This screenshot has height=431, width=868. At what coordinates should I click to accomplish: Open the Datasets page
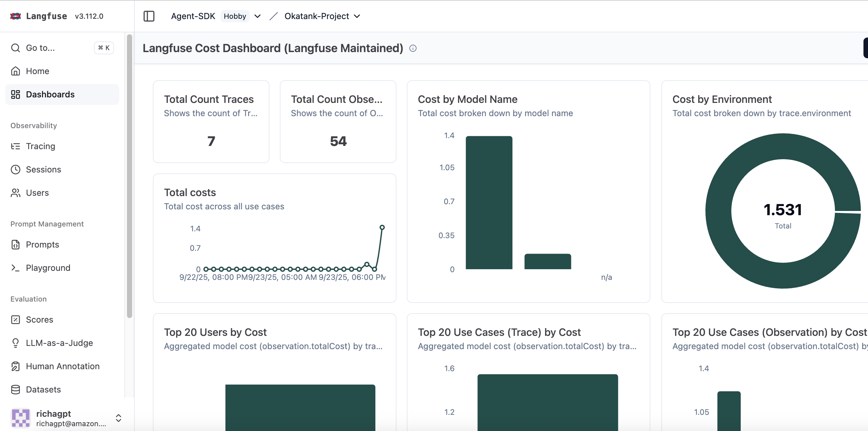coord(43,389)
